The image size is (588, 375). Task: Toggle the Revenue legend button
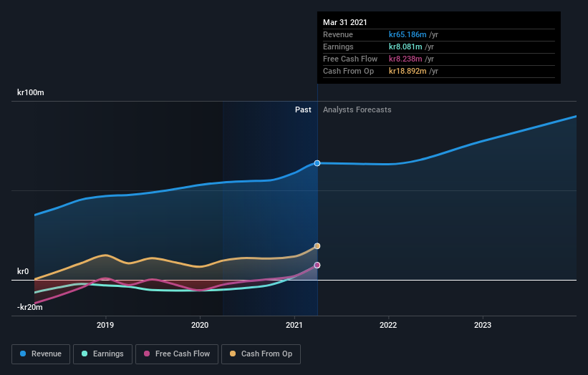click(x=41, y=354)
